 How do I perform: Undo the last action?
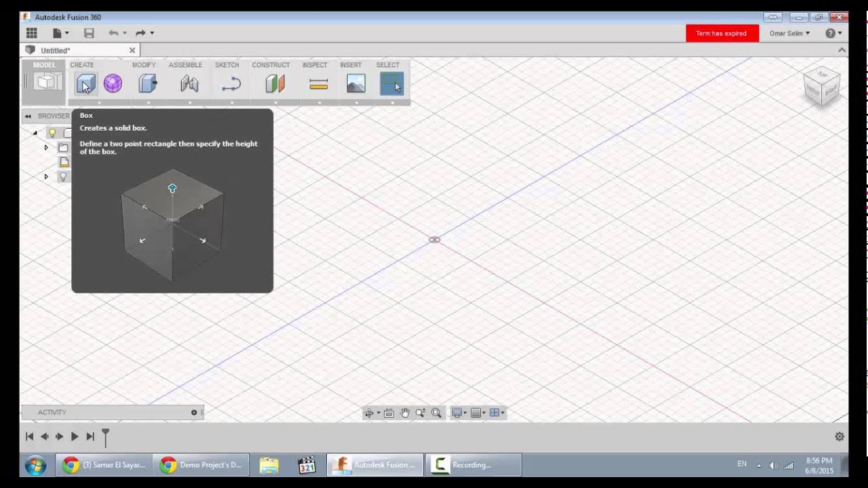pos(113,33)
